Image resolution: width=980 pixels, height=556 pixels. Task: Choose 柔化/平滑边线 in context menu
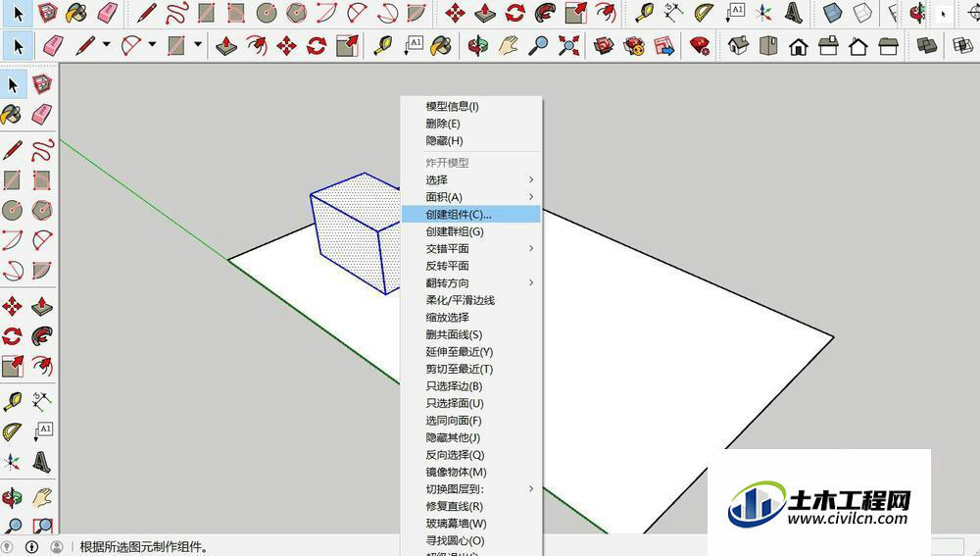(470, 300)
